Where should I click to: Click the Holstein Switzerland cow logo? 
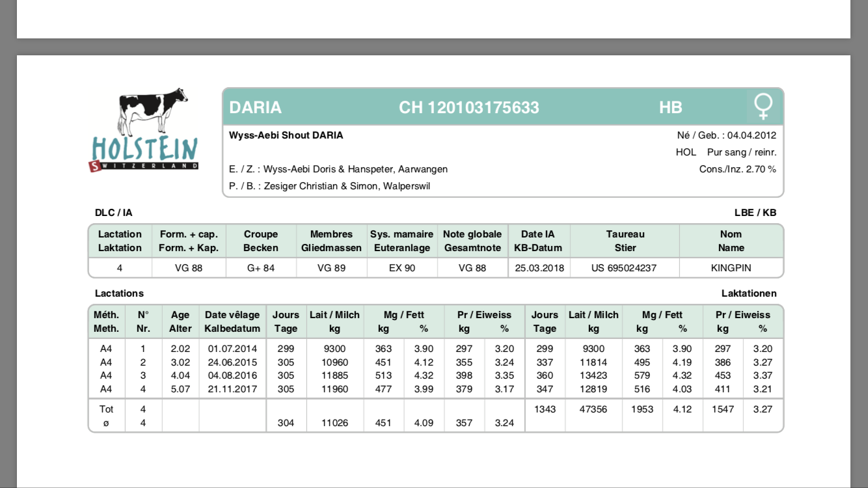144,130
